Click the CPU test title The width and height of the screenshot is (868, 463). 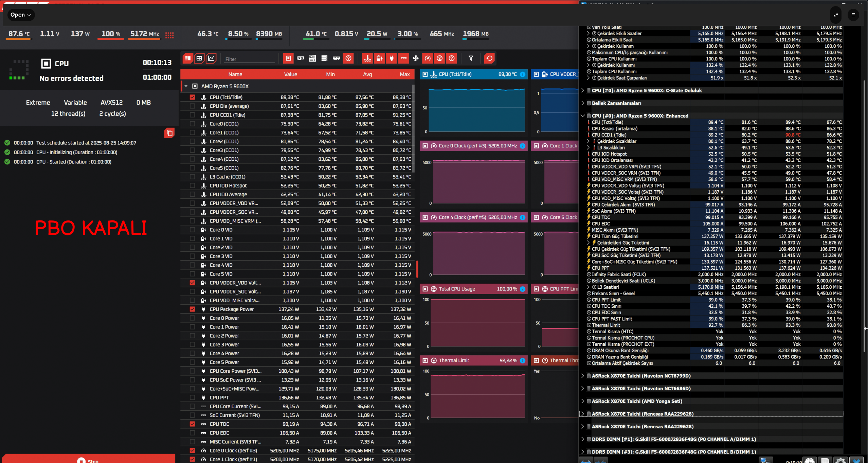62,64
